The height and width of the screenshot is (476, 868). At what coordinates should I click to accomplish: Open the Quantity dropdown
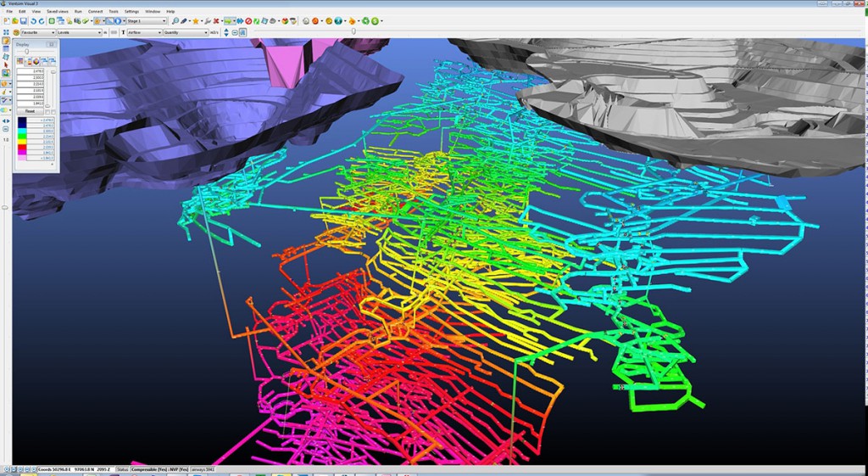pos(185,33)
